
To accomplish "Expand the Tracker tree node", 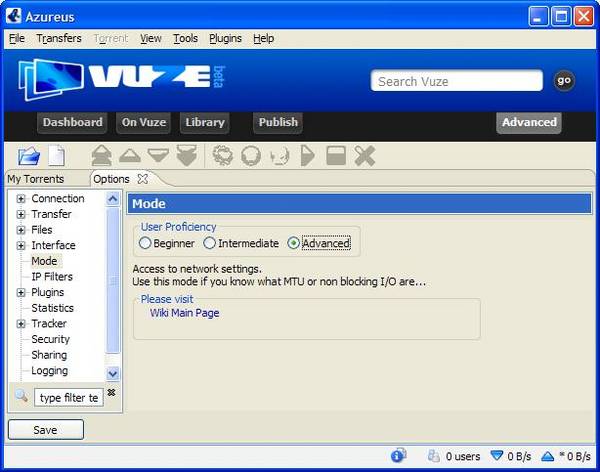I will click(x=21, y=324).
